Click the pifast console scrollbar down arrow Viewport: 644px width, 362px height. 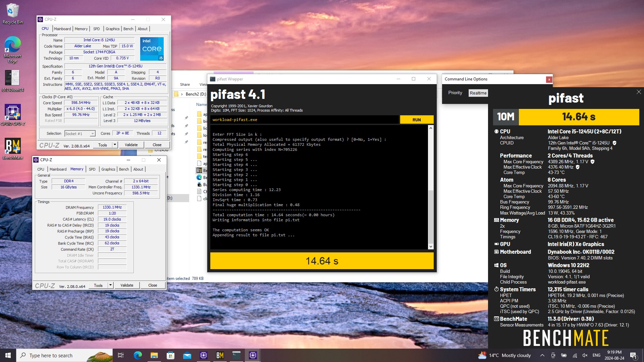431,247
